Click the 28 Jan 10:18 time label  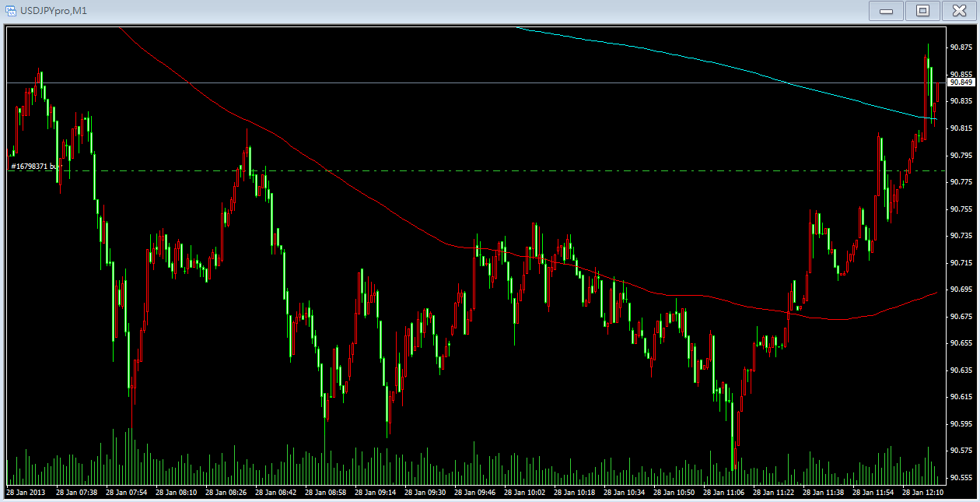[575, 493]
